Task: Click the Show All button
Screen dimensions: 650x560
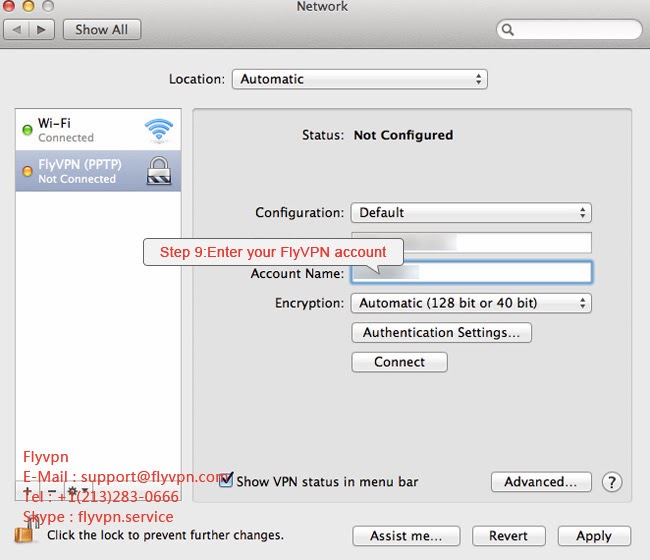Action: click(x=102, y=30)
